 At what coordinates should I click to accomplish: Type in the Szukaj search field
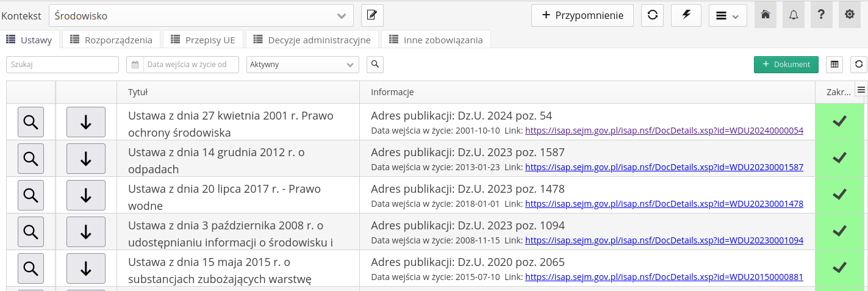coord(63,65)
